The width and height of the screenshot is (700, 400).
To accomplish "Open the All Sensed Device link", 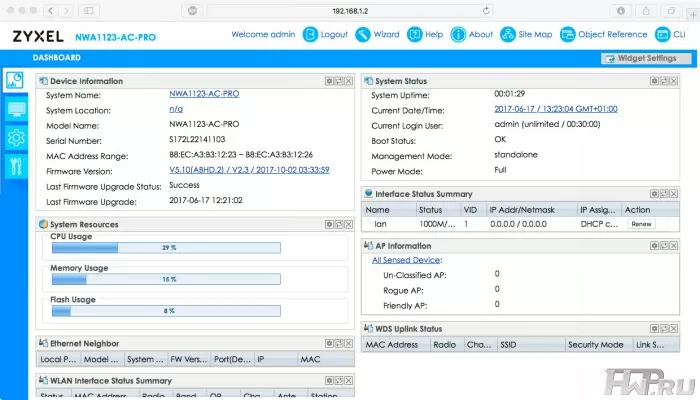I will (x=406, y=260).
